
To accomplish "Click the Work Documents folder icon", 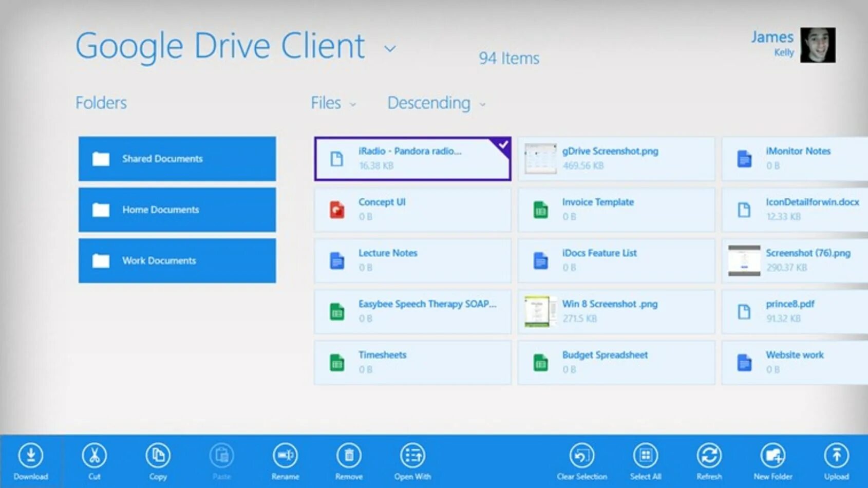I will (101, 260).
